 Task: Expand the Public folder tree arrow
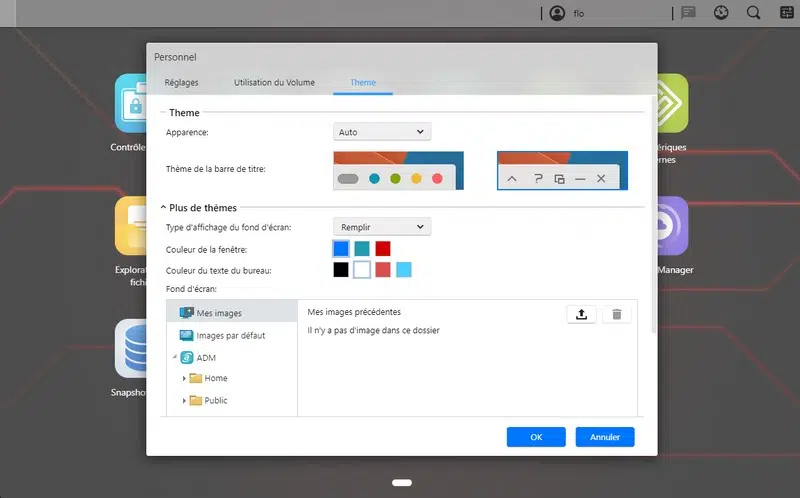coord(184,401)
